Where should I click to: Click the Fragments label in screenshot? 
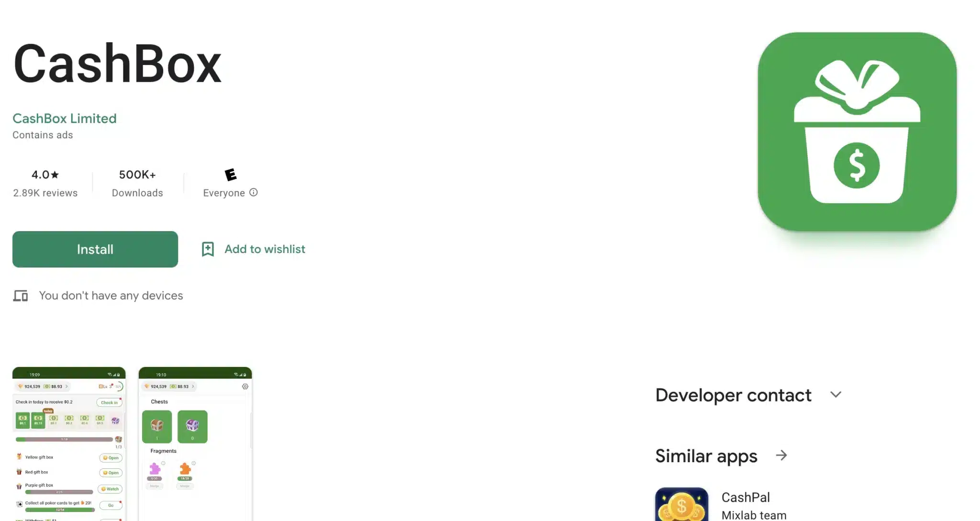click(x=163, y=451)
